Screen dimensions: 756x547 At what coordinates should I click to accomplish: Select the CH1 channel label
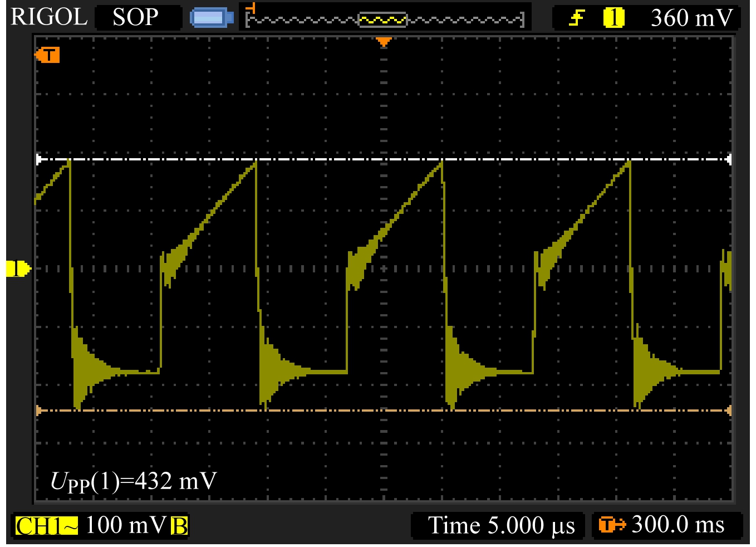(x=38, y=526)
